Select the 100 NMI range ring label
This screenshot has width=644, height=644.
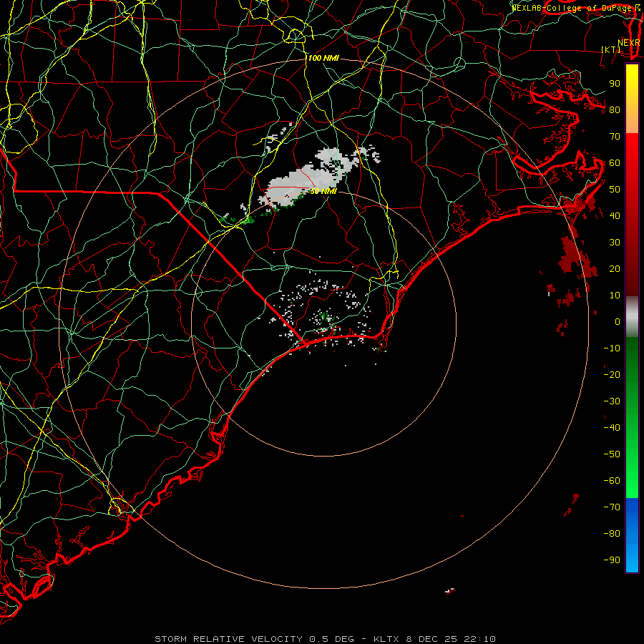[323, 59]
